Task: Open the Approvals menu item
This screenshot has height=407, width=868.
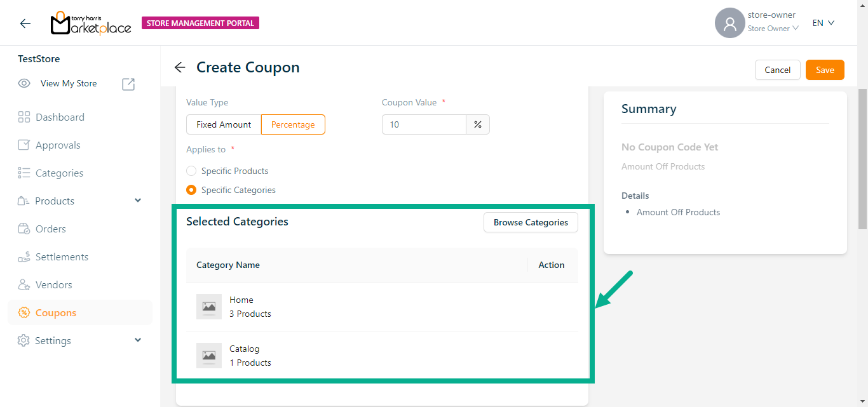Action: pyautogui.click(x=58, y=145)
